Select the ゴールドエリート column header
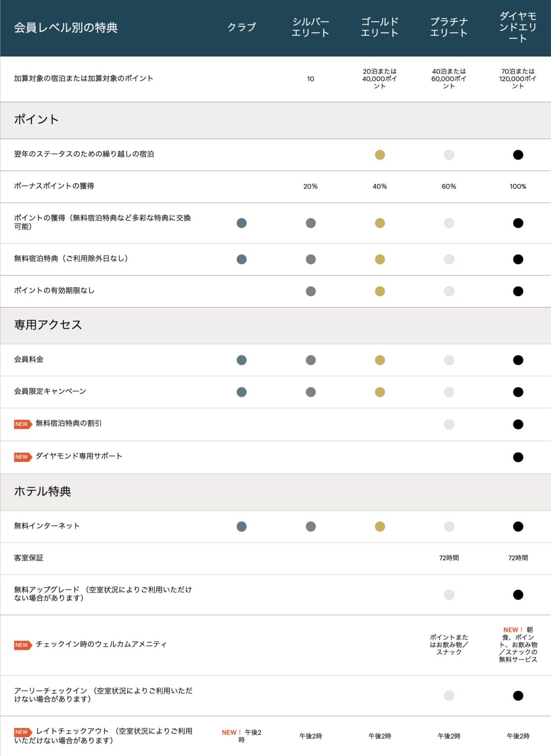 click(x=380, y=27)
